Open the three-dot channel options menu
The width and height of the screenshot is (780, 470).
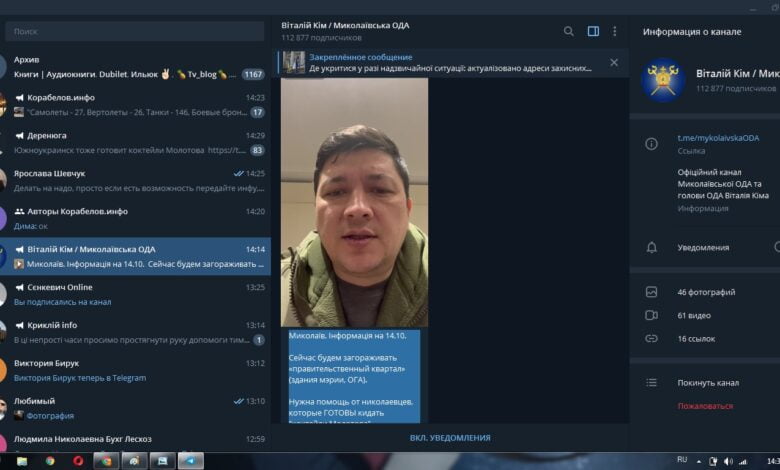(614, 31)
